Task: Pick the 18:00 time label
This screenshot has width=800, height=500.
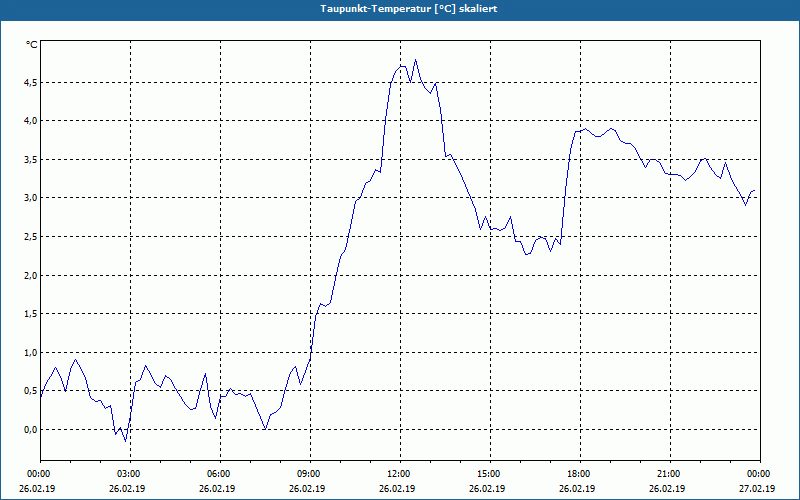Action: 580,474
